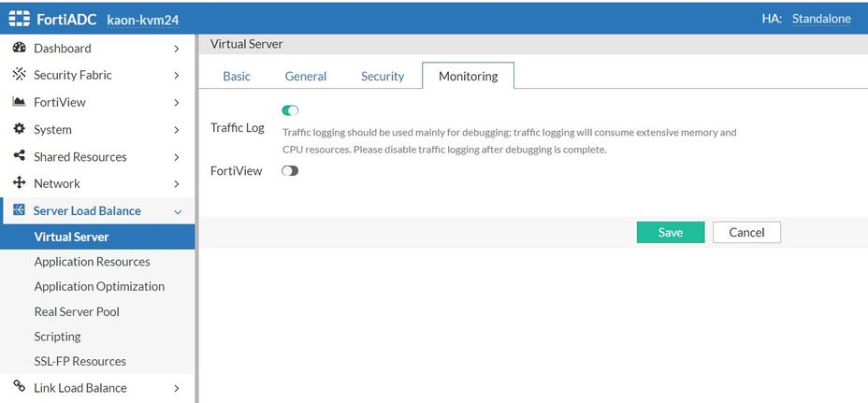Click the Shared Resources share icon
Image resolution: width=868 pixels, height=403 pixels.
click(x=19, y=156)
